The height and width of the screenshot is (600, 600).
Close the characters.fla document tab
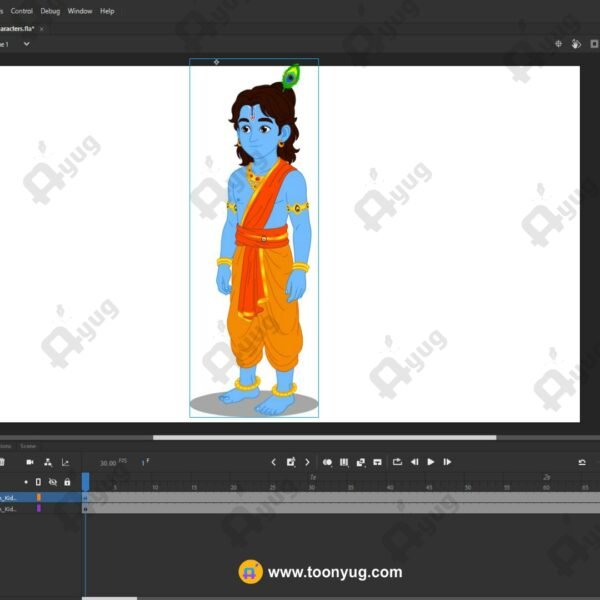click(x=41, y=29)
